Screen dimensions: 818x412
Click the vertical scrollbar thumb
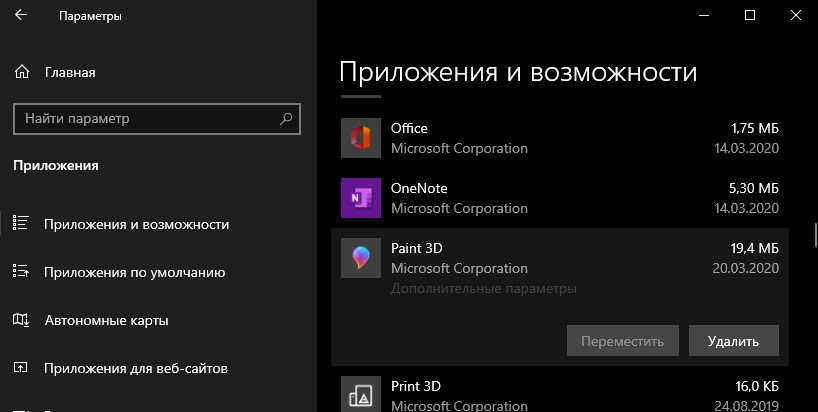click(815, 235)
